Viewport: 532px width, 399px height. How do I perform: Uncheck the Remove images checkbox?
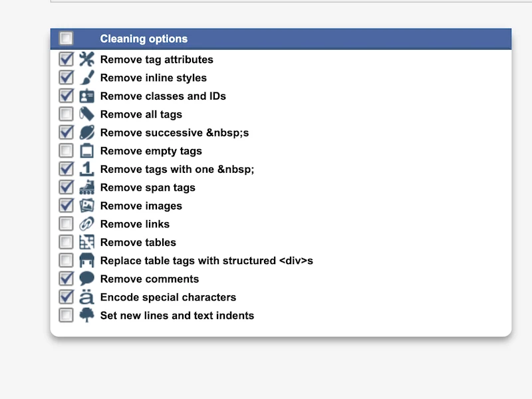point(66,205)
